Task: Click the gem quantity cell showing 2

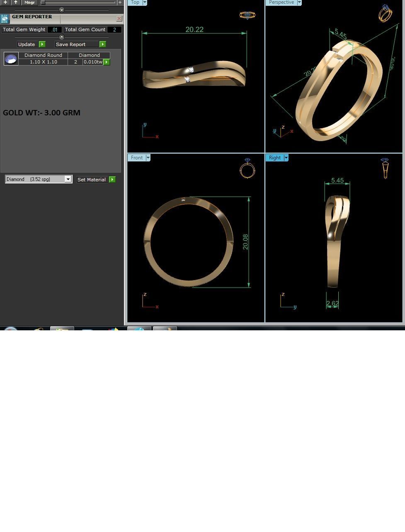Action: tap(75, 62)
